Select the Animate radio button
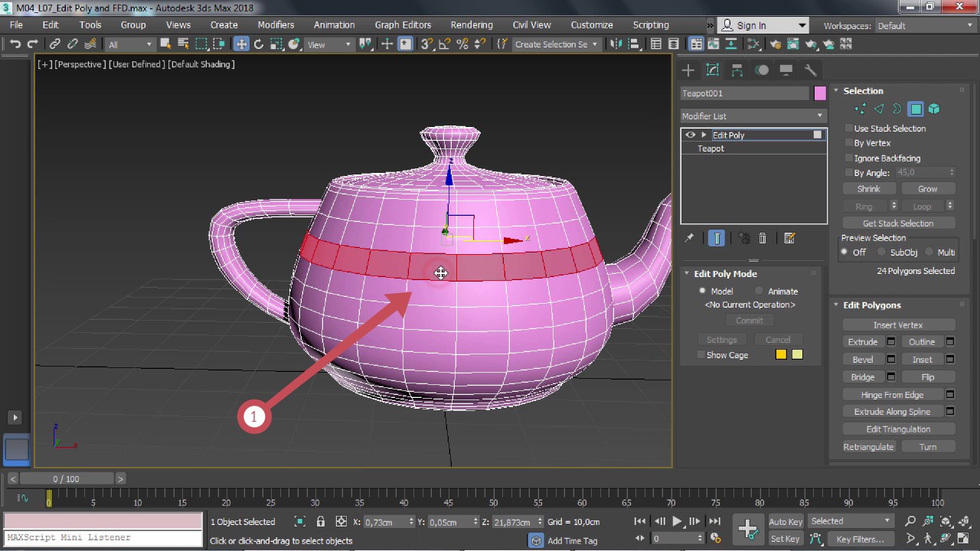The width and height of the screenshot is (980, 551). [x=759, y=292]
